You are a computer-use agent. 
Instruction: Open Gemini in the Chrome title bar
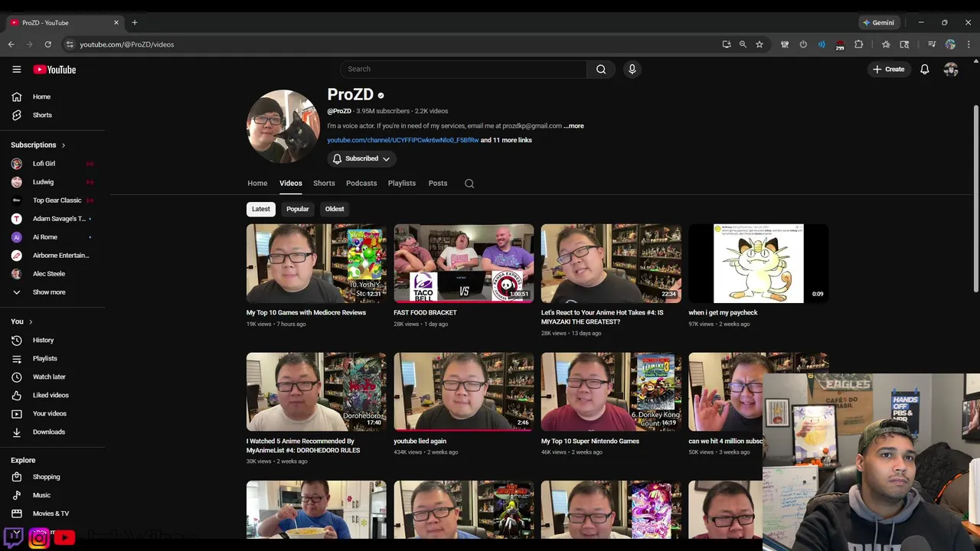click(x=878, y=22)
